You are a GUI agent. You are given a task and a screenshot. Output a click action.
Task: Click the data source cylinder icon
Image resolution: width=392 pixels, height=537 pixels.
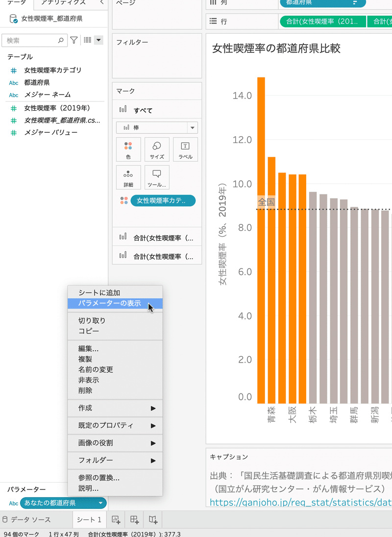click(13, 19)
